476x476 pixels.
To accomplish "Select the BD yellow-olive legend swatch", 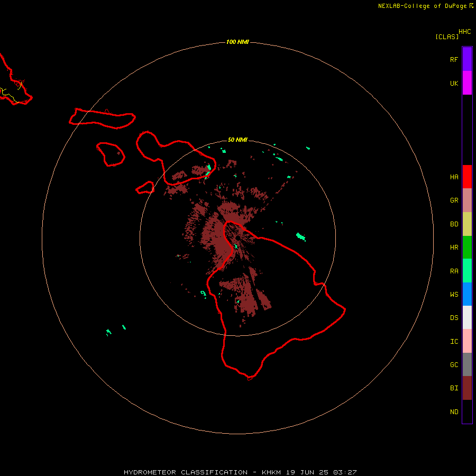I will 467,224.
